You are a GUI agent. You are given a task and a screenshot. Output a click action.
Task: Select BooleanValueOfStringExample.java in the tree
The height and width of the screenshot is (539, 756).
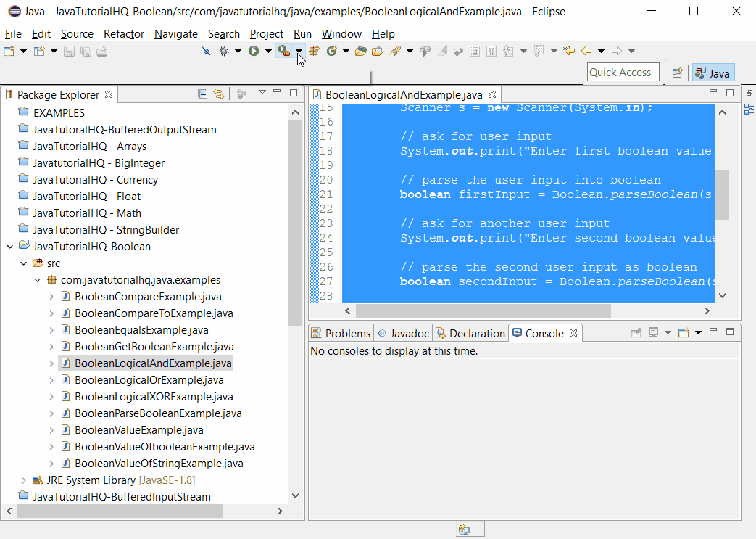(159, 464)
